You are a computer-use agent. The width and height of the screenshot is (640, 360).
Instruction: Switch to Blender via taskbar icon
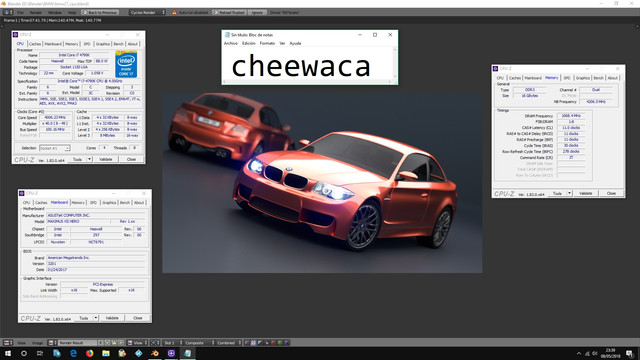click(155, 353)
